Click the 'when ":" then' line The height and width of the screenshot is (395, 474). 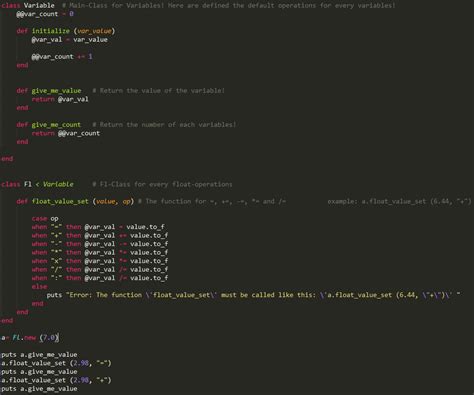[x=100, y=278]
